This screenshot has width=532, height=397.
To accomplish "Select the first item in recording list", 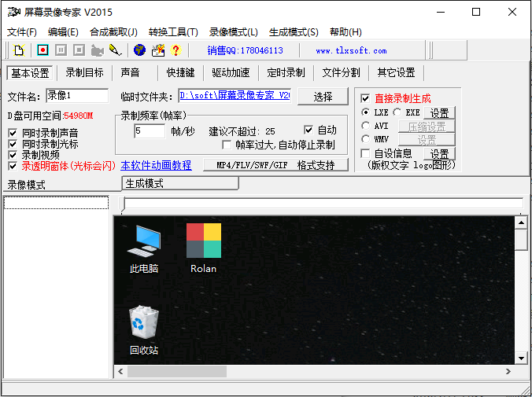I will click(x=57, y=202).
